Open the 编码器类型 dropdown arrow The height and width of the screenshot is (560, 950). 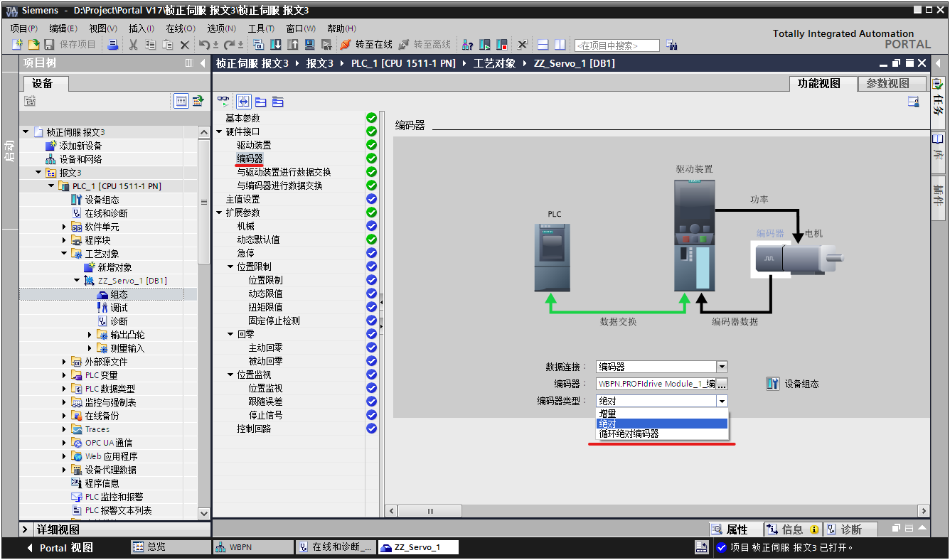click(x=722, y=401)
